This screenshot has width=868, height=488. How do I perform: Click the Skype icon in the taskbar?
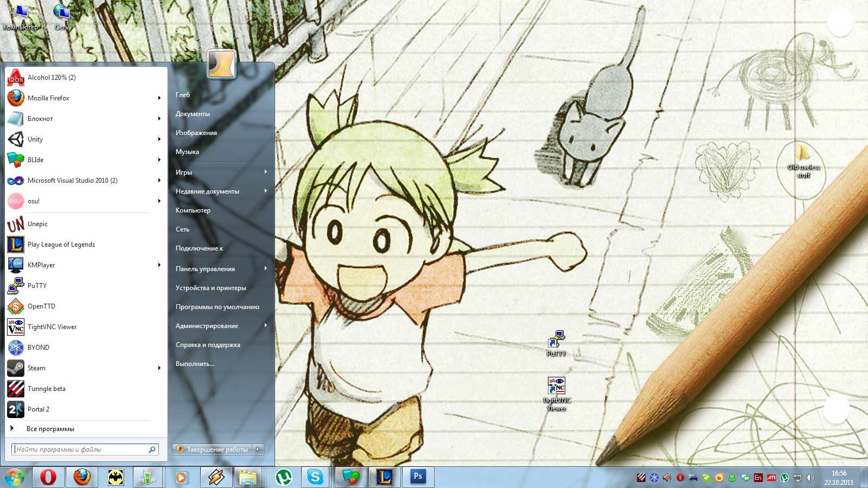315,477
